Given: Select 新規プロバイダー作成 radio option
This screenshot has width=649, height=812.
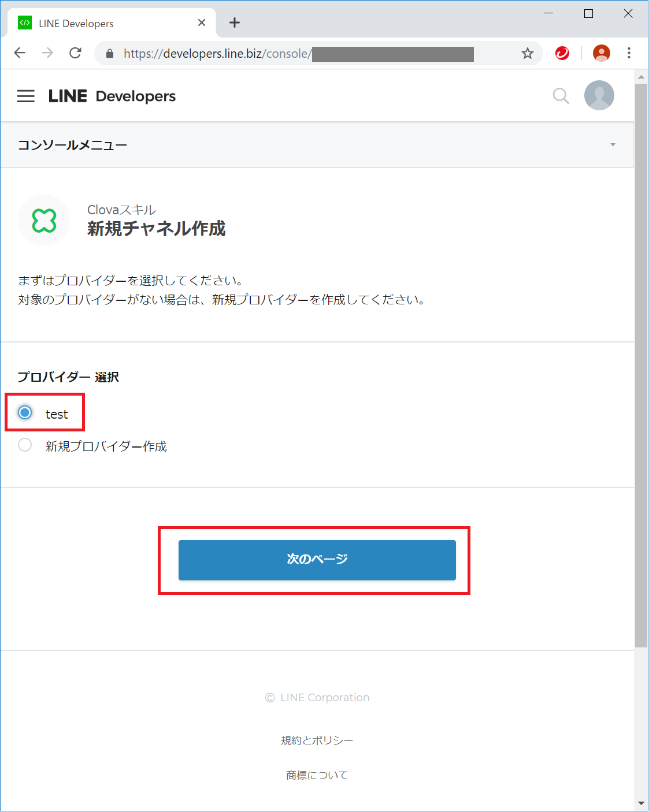Looking at the screenshot, I should point(25,445).
